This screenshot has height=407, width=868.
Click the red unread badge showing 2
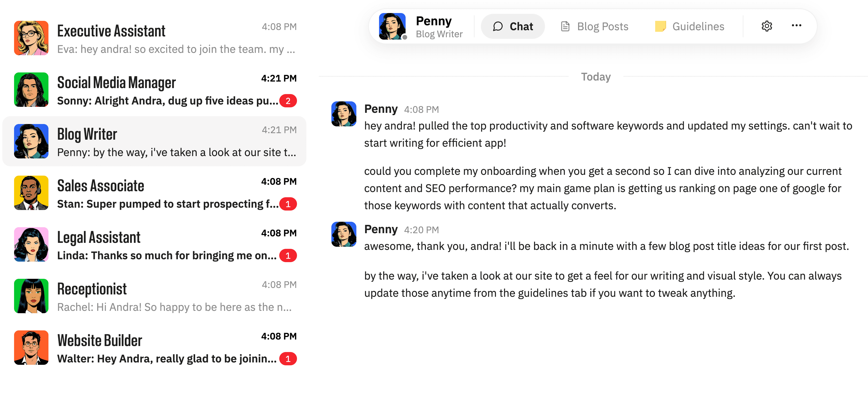tap(288, 101)
